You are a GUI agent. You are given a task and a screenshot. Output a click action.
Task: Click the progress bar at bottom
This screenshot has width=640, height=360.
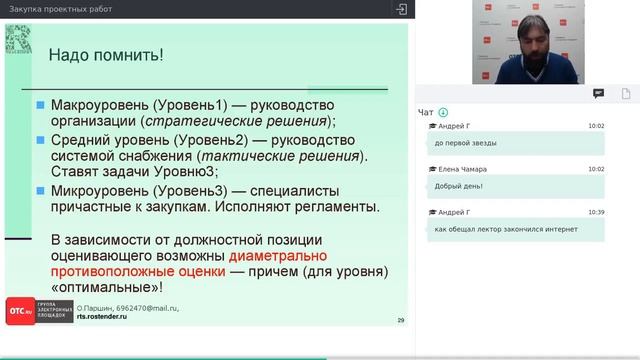click(x=320, y=358)
